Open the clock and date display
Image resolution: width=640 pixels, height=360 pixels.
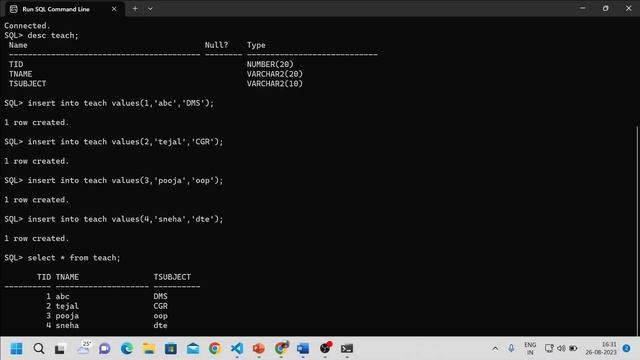(x=601, y=349)
